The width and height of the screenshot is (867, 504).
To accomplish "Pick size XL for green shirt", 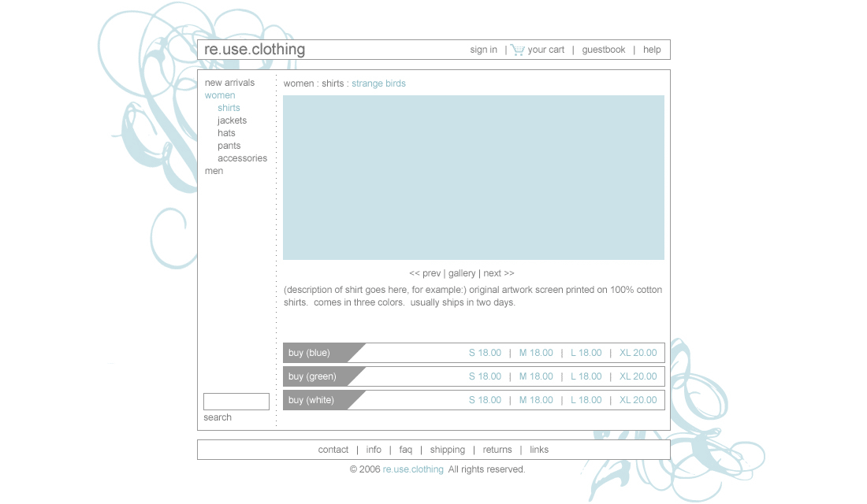I will point(638,376).
